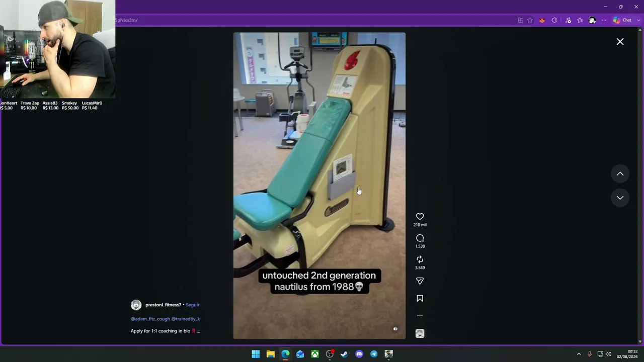Open the browser Settings and more menu
The width and height of the screenshot is (644, 362).
point(604,20)
